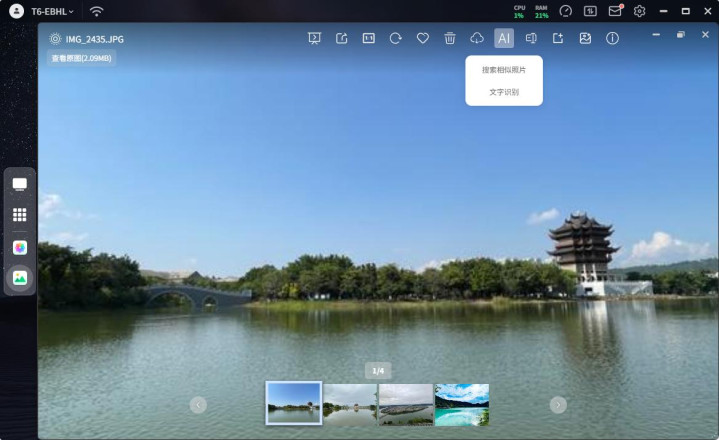Delete photo with the trash icon
The width and height of the screenshot is (719, 440).
point(450,38)
